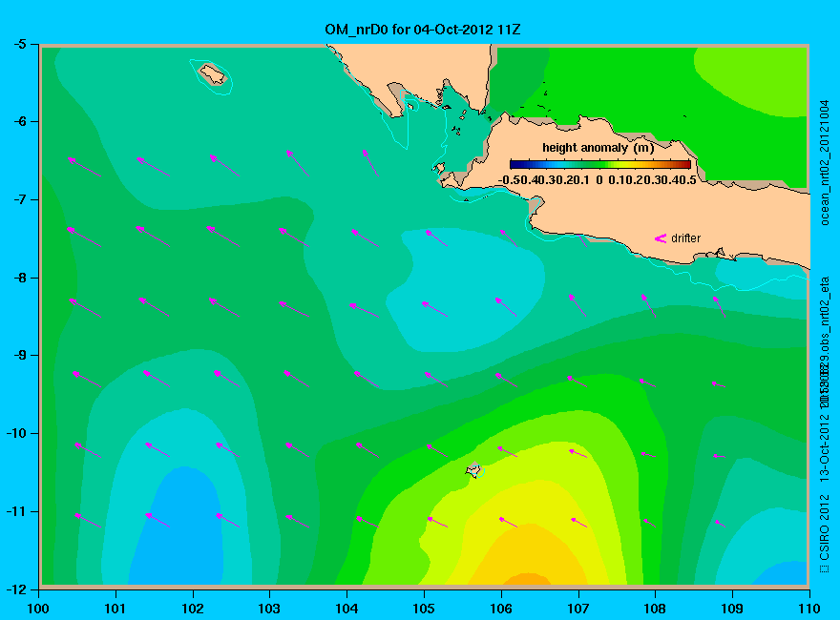Click the vertical "CSIRO 2012" credit text
Screen dimensions: 840x620
point(825,527)
